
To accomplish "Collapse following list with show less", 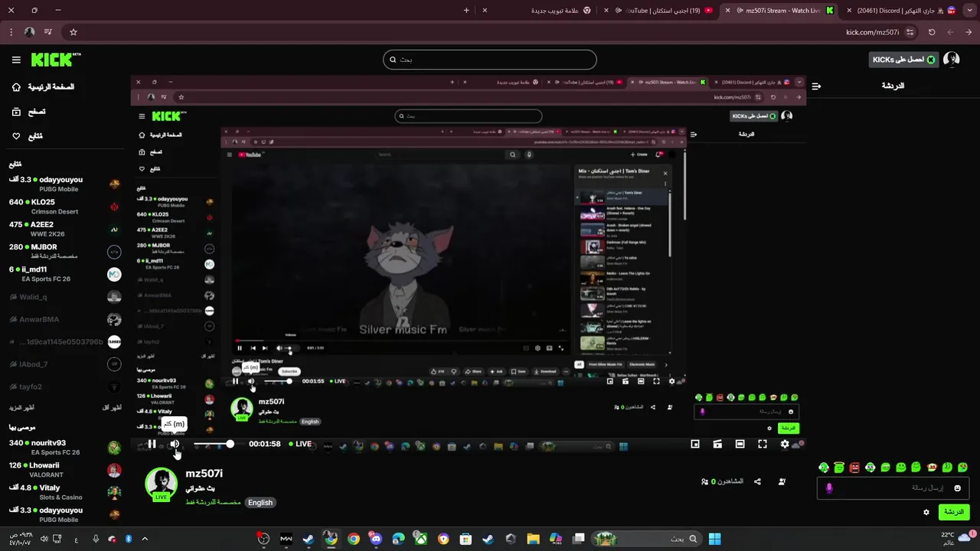I will pyautogui.click(x=112, y=407).
